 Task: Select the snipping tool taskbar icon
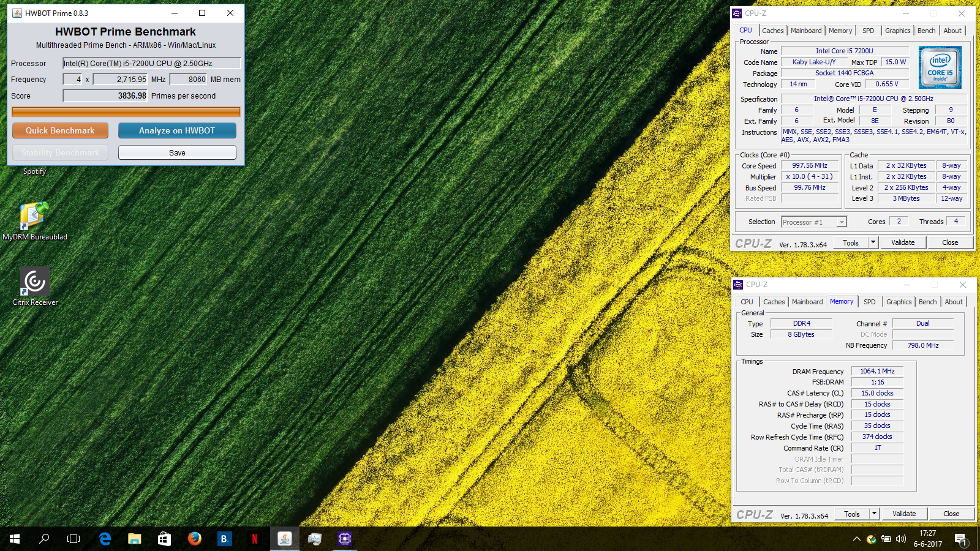click(314, 539)
